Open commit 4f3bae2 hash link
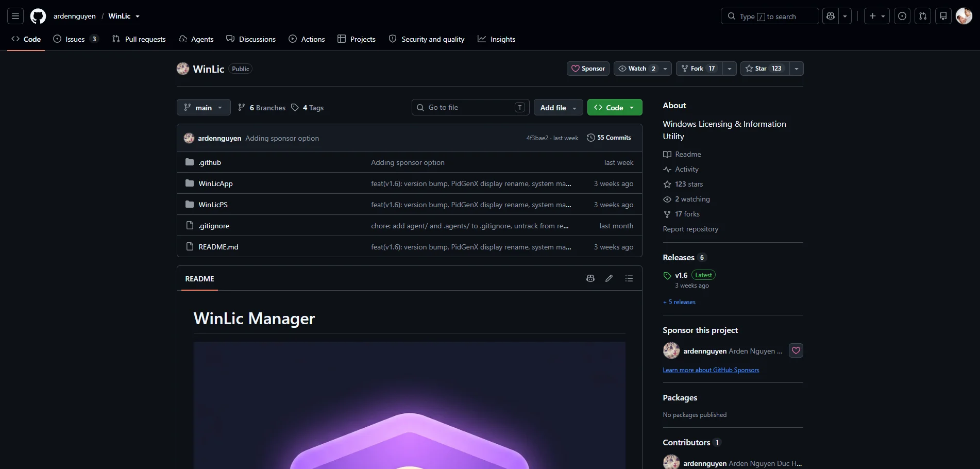The width and height of the screenshot is (980, 469). click(537, 138)
